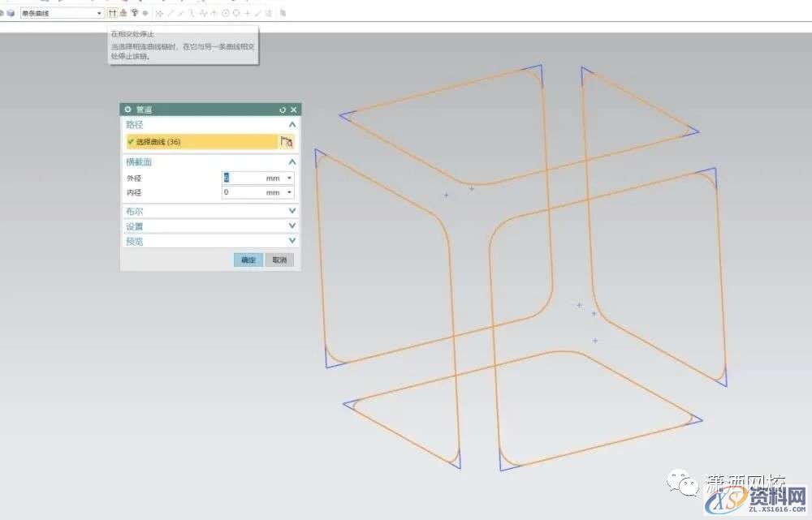Image resolution: width=812 pixels, height=520 pixels.
Task: Click the curve selection icon in 路径 row
Action: click(286, 142)
